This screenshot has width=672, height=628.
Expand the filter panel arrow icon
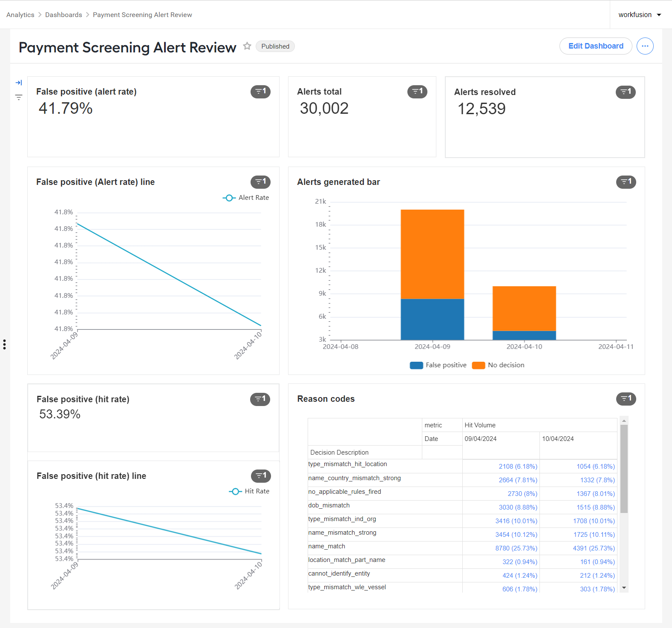tap(19, 83)
